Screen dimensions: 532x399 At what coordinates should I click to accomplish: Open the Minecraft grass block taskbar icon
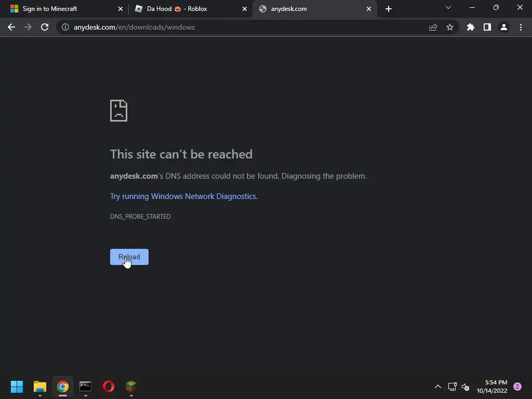pos(131,387)
